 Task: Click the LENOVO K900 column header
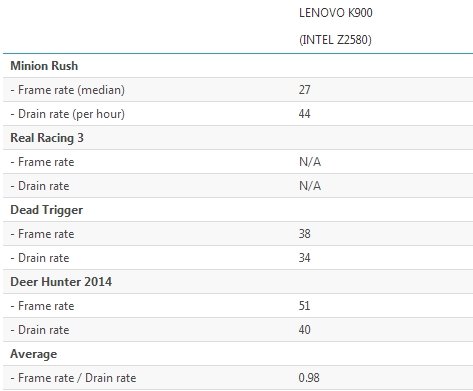pyautogui.click(x=335, y=13)
